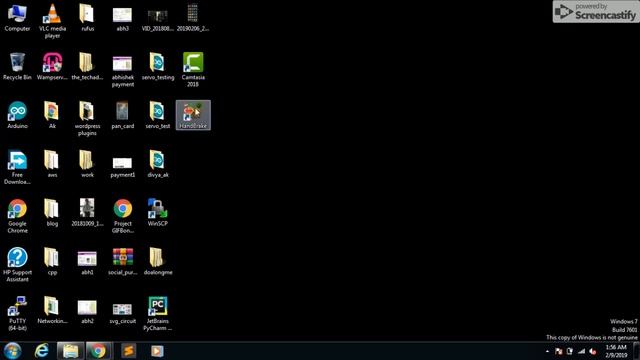Select the wordpress plugins folder

[87, 118]
